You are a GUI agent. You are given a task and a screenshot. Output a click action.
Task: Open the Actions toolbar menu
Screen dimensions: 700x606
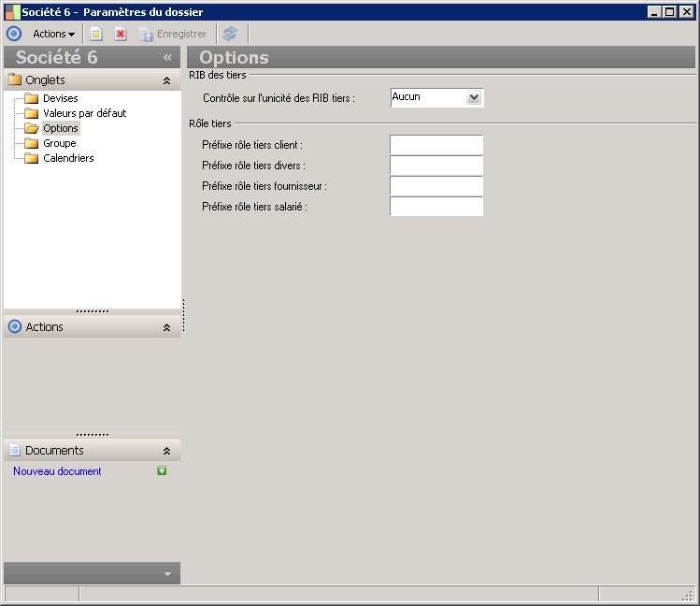click(x=53, y=34)
